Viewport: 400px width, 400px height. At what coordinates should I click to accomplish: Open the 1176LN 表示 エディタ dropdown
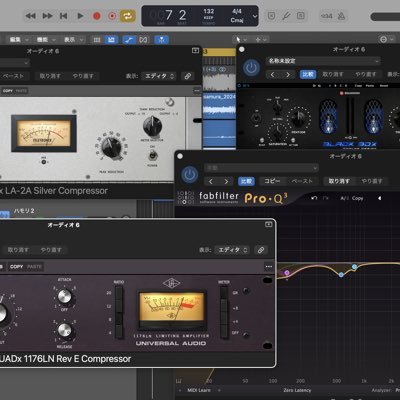pos(232,250)
